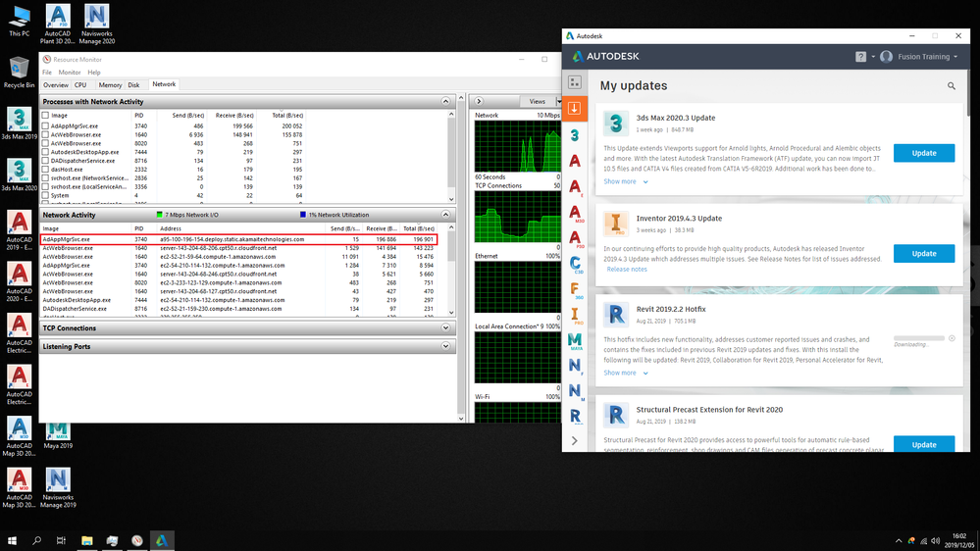Click the Resource Monitor taskbar icon
The width and height of the screenshot is (980, 551).
click(x=137, y=540)
